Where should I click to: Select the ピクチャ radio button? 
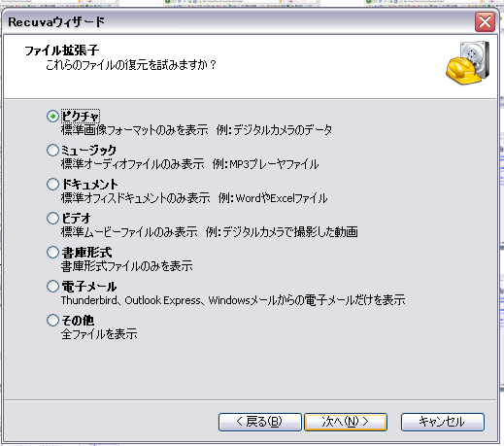click(x=52, y=116)
